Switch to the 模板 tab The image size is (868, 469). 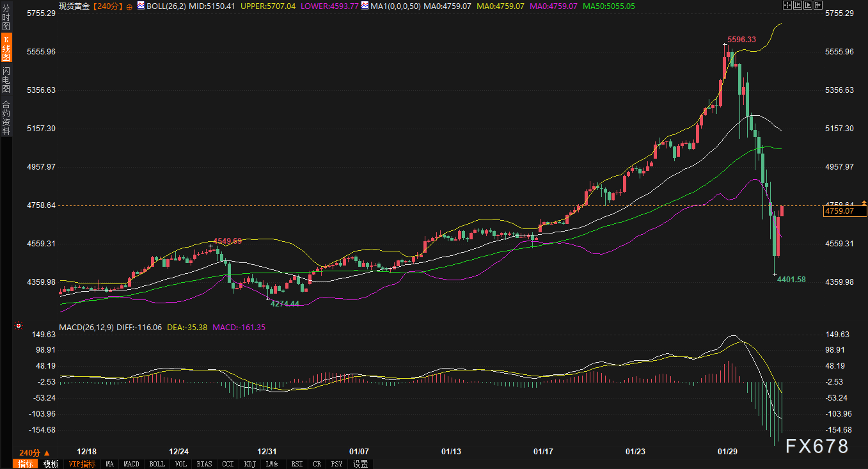(x=51, y=464)
